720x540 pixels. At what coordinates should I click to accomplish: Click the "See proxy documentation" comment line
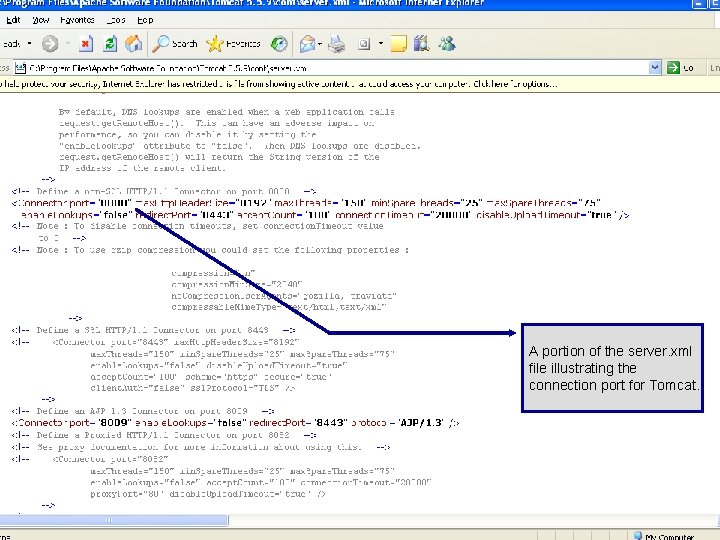(x=201, y=447)
